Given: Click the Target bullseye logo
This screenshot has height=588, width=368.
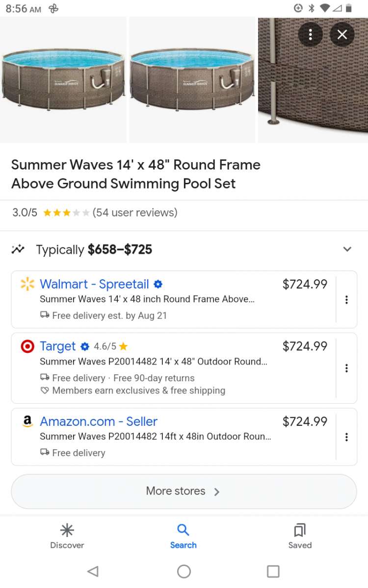Looking at the screenshot, I should tap(26, 346).
